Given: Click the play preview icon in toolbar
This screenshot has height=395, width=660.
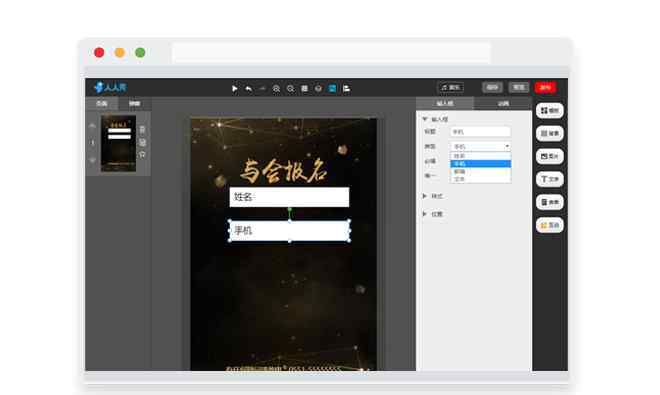Looking at the screenshot, I should (x=234, y=88).
